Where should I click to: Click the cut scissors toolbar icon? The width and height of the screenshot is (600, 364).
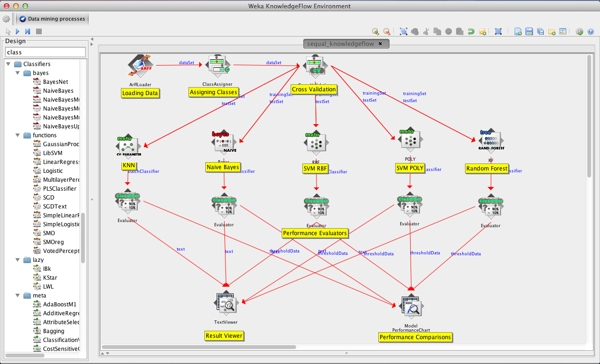[x=426, y=31]
